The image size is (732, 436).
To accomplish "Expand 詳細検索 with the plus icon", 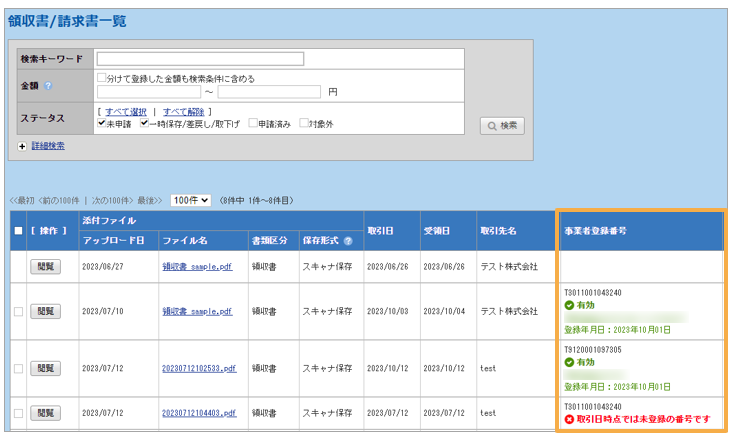I will click(x=22, y=146).
